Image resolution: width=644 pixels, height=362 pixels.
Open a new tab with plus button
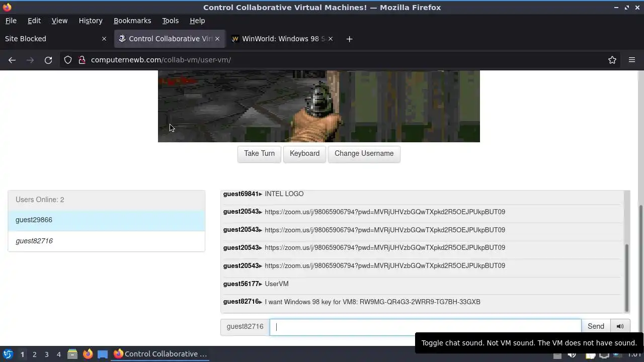[x=349, y=39]
